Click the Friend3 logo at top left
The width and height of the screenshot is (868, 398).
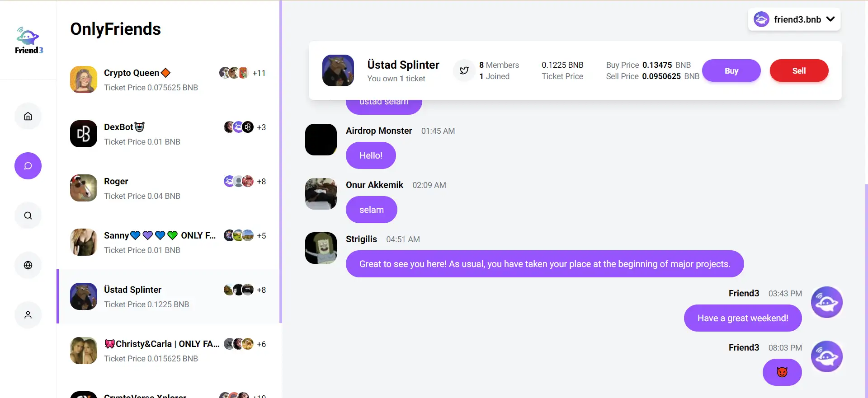point(28,40)
